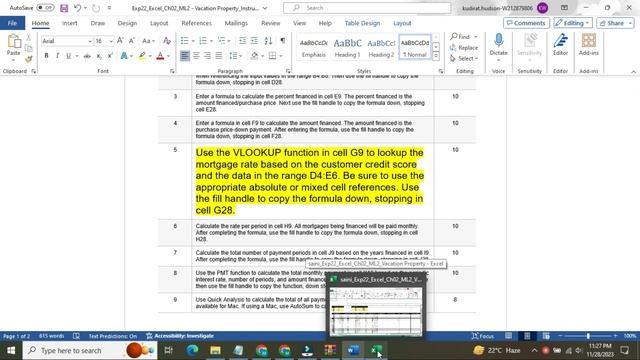The height and width of the screenshot is (360, 640).
Task: Open the Add-ins button
Action: (589, 45)
